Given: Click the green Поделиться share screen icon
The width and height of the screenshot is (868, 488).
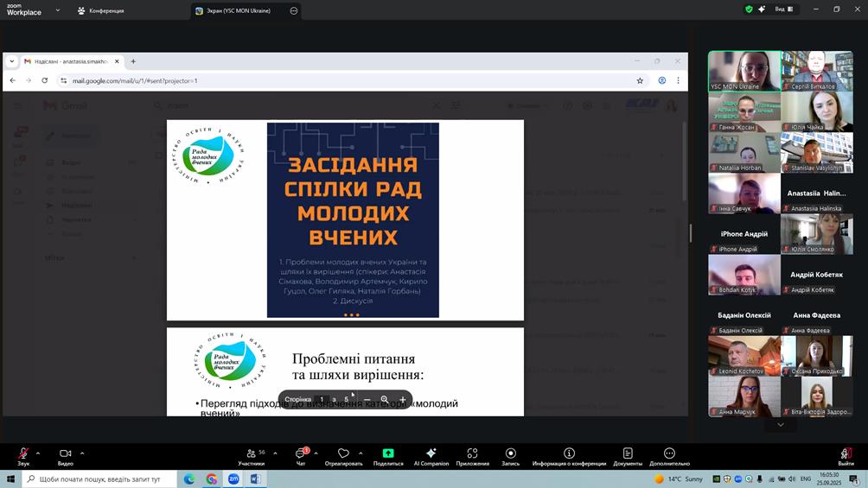Looking at the screenshot, I should click(388, 454).
